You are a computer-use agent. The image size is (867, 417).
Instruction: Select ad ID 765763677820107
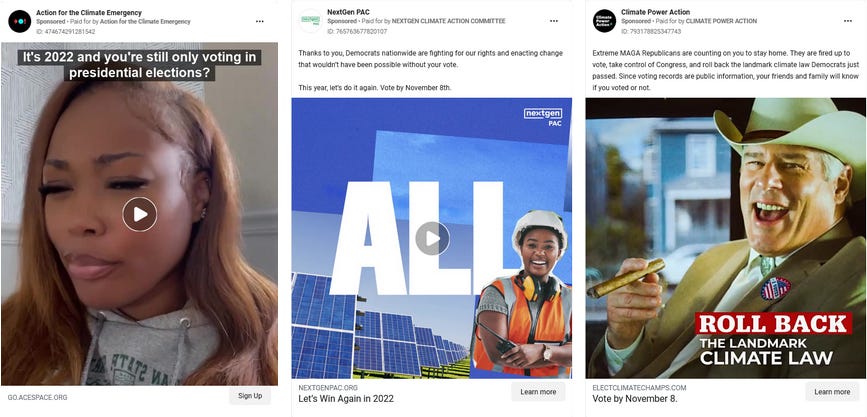tap(357, 32)
